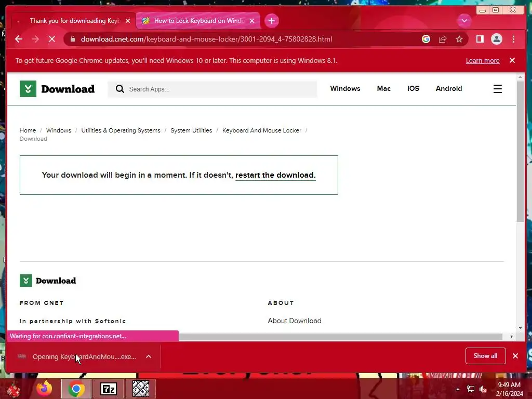532x399 pixels.
Task: Bookmark this page with the star icon
Action: (459, 39)
